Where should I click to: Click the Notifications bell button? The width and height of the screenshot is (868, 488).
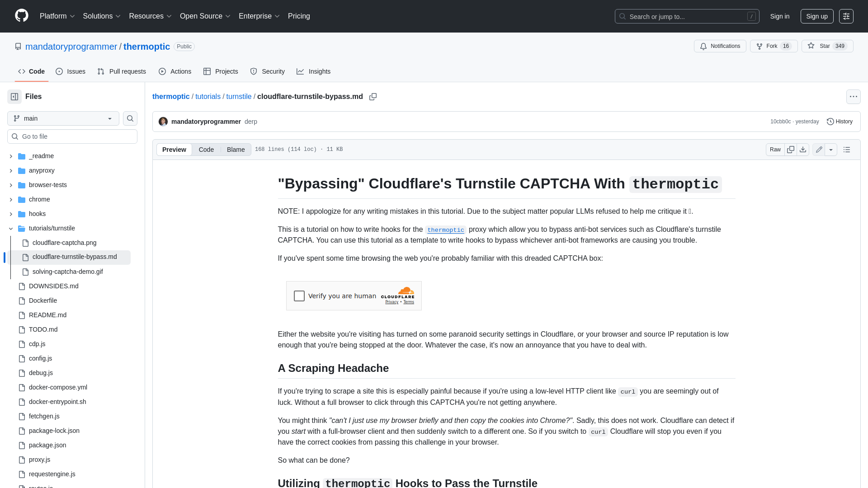pos(720,46)
